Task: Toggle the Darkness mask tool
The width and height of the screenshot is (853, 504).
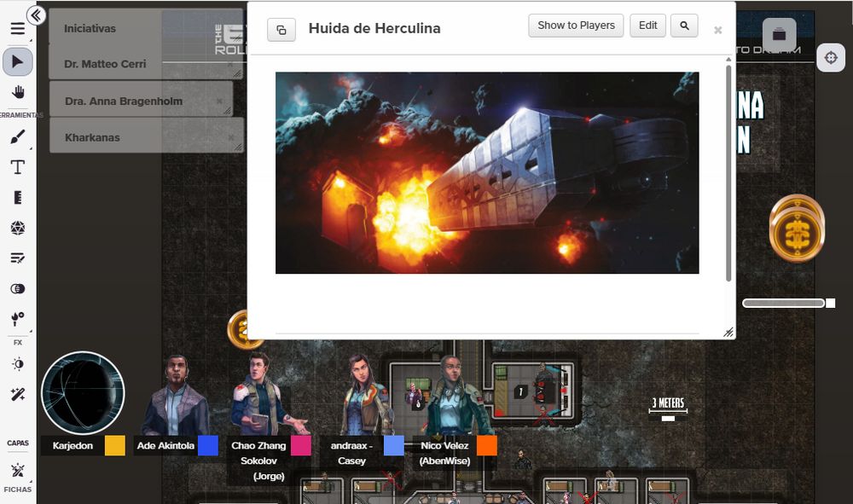Action: (17, 289)
